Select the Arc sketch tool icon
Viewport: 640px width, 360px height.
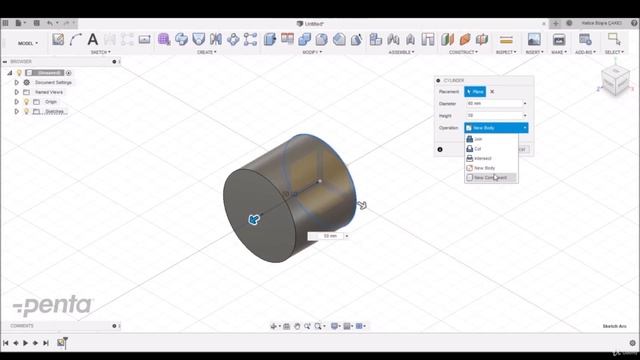[x=76, y=39]
